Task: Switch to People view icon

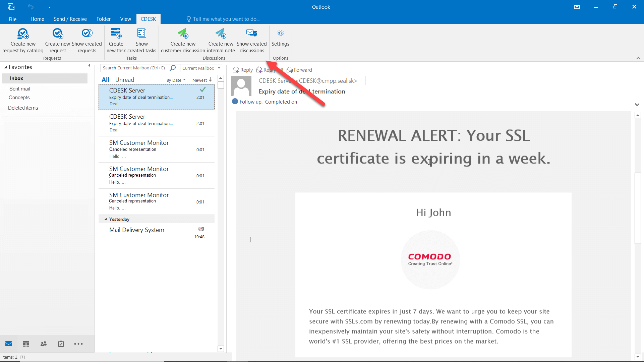Action: 44,344
